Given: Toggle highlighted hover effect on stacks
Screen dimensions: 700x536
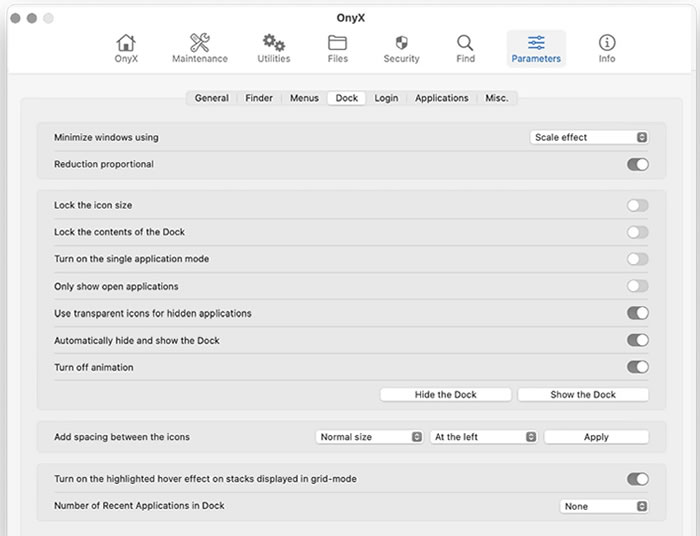Looking at the screenshot, I should tap(638, 479).
